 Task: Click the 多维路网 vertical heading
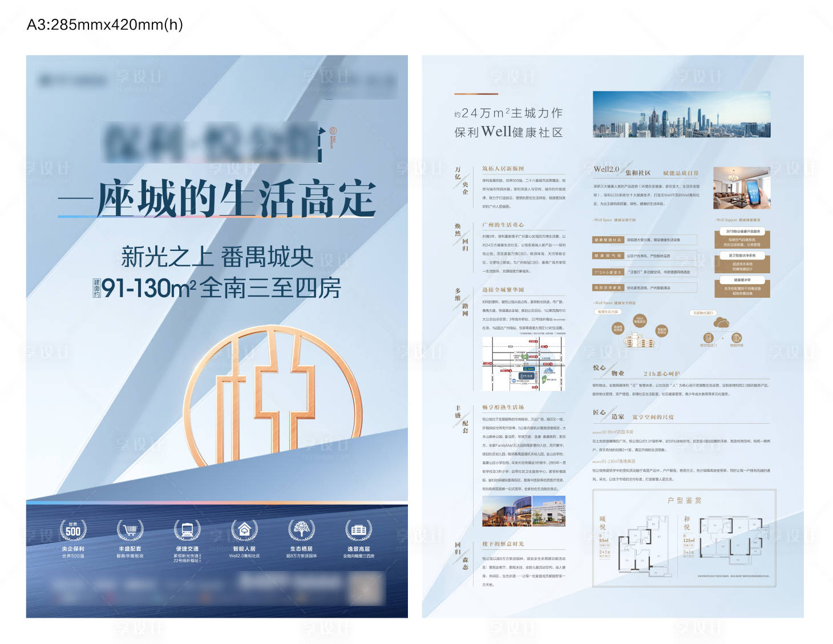point(462,302)
